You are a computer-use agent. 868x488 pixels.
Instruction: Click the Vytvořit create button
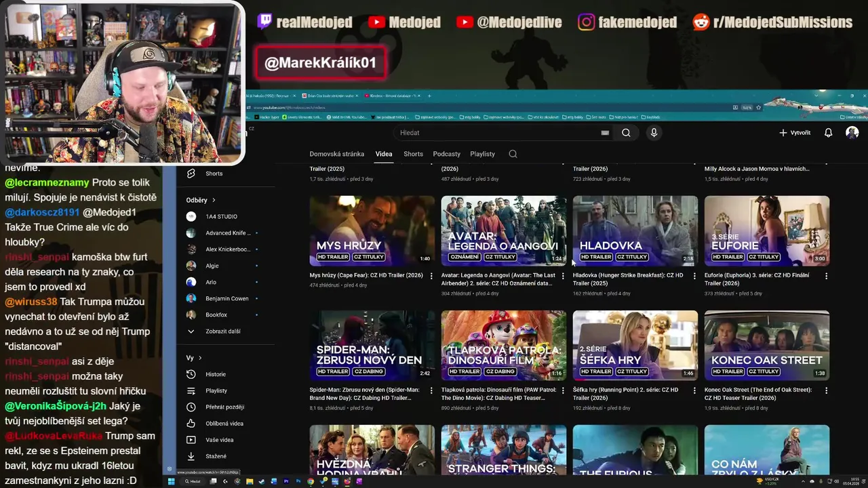795,133
